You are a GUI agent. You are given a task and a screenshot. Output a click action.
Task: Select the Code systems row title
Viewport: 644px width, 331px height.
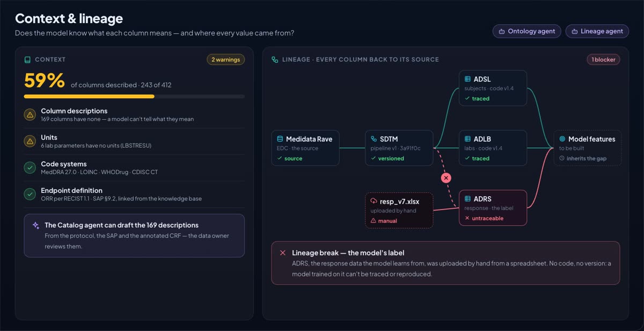pos(64,164)
